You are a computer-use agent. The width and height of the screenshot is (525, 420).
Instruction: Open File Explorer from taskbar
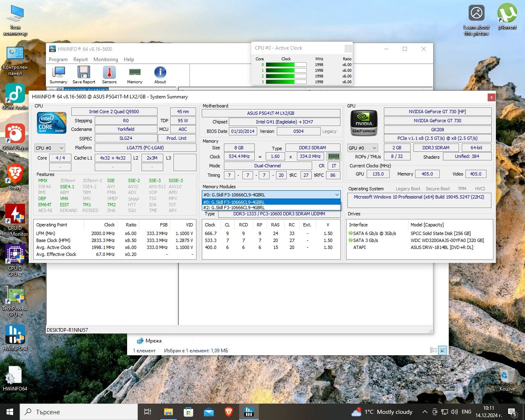click(168, 412)
